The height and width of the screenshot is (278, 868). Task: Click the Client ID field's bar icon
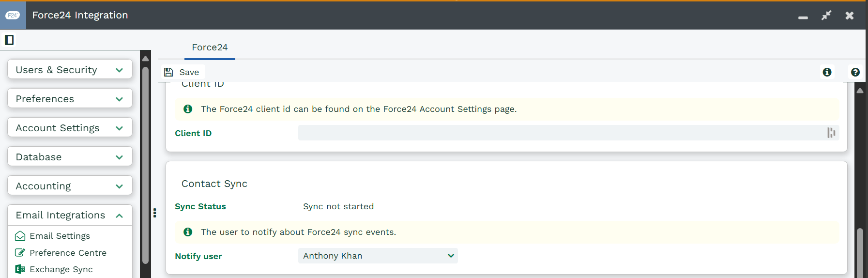pyautogui.click(x=831, y=133)
